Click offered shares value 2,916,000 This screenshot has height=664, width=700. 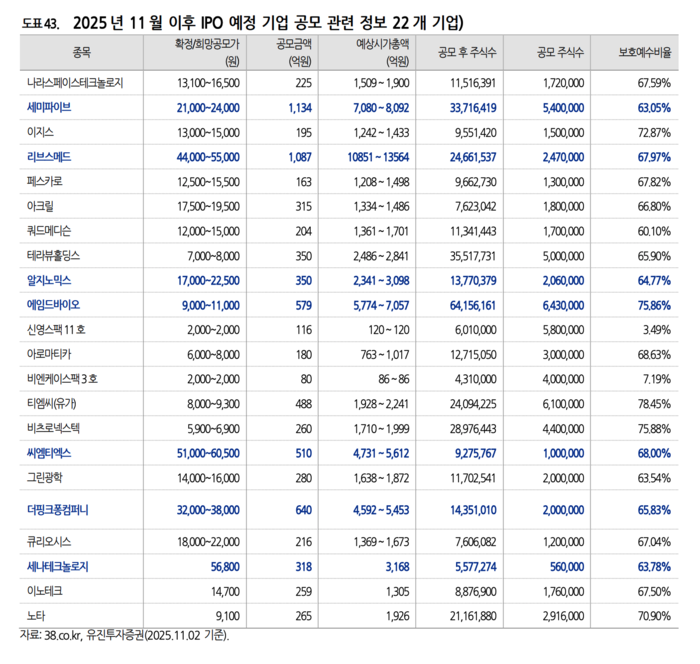click(x=563, y=616)
